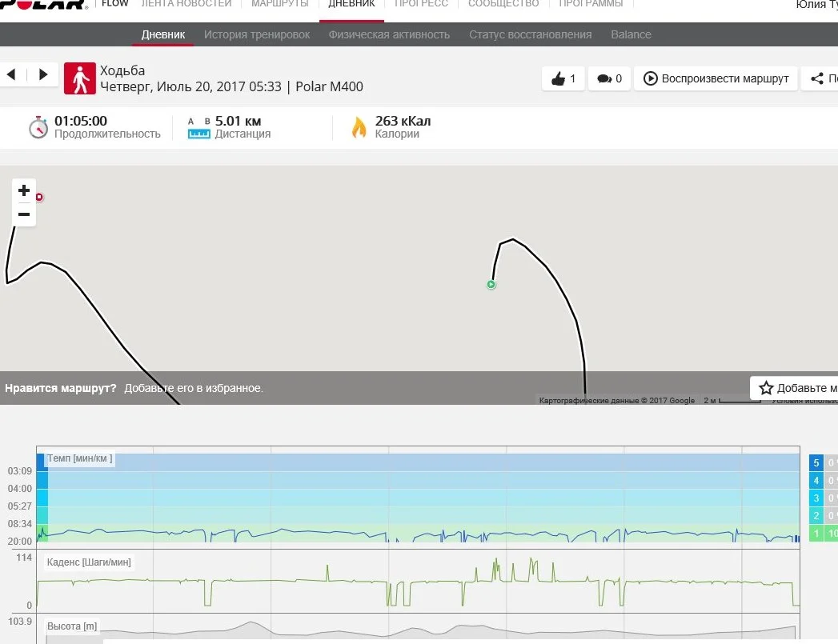Click the red walking sport icon
The width and height of the screenshot is (838, 644).
click(79, 78)
